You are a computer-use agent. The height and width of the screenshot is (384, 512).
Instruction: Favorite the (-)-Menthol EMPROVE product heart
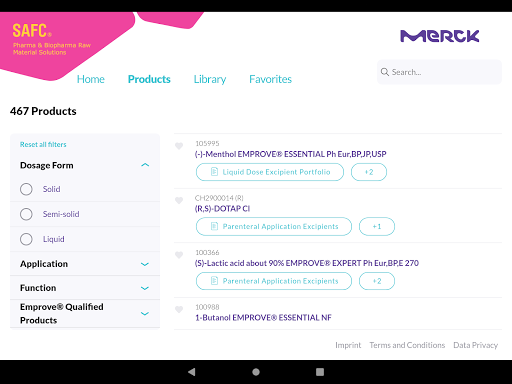[179, 146]
